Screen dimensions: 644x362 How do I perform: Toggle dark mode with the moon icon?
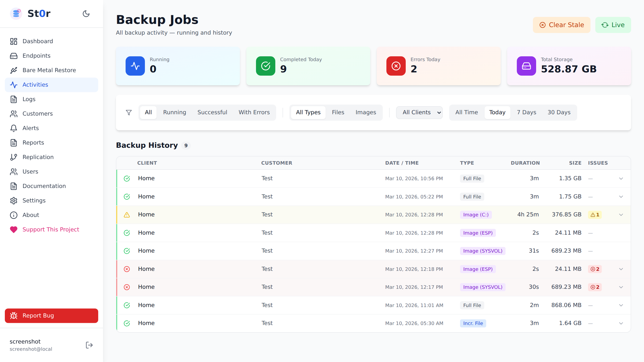(x=86, y=13)
